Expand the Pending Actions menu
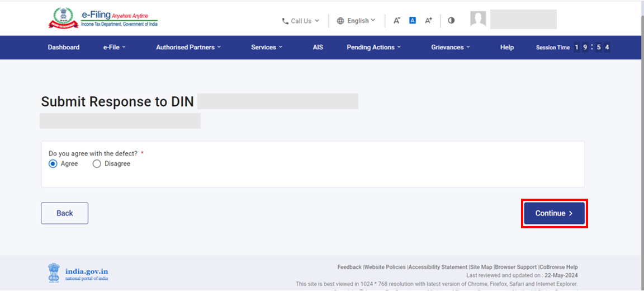 pos(373,48)
